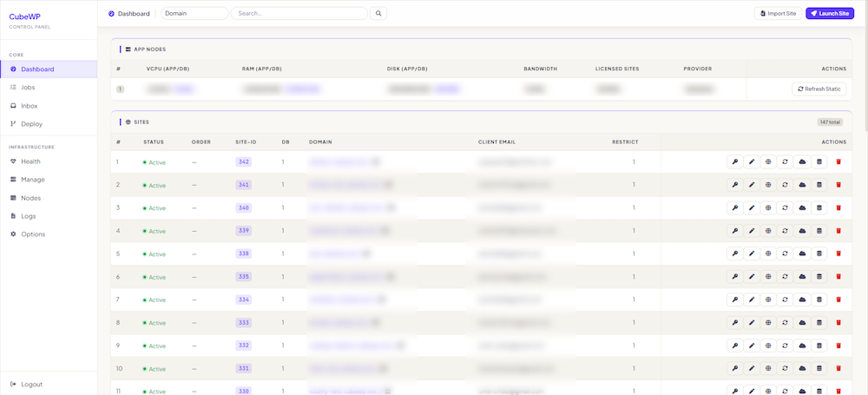Viewport: 868px width, 395px height.
Task: Click the key icon for site 341
Action: (734, 185)
